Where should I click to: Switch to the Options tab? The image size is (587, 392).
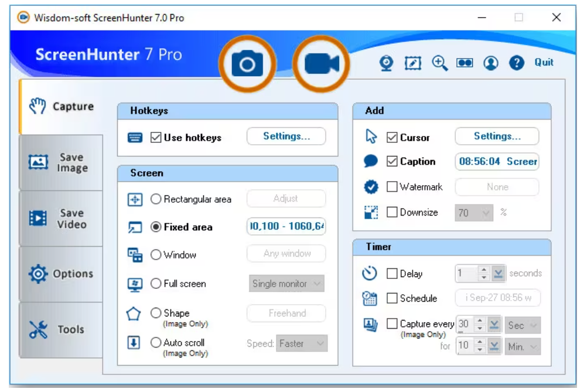coord(61,274)
